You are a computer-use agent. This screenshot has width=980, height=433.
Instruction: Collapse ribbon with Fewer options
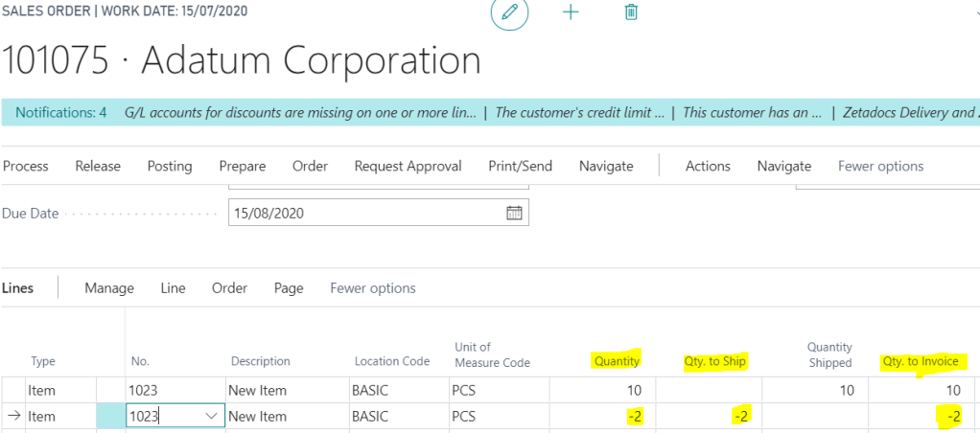tap(880, 166)
